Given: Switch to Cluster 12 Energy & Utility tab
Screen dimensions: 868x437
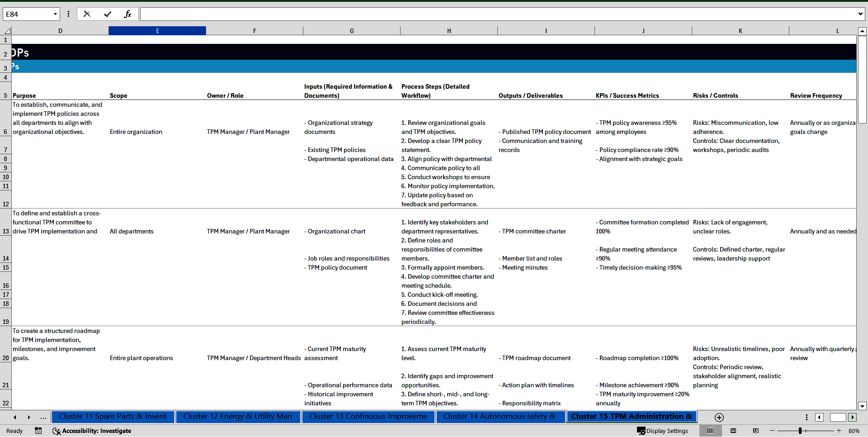Looking at the screenshot, I should 238,417.
